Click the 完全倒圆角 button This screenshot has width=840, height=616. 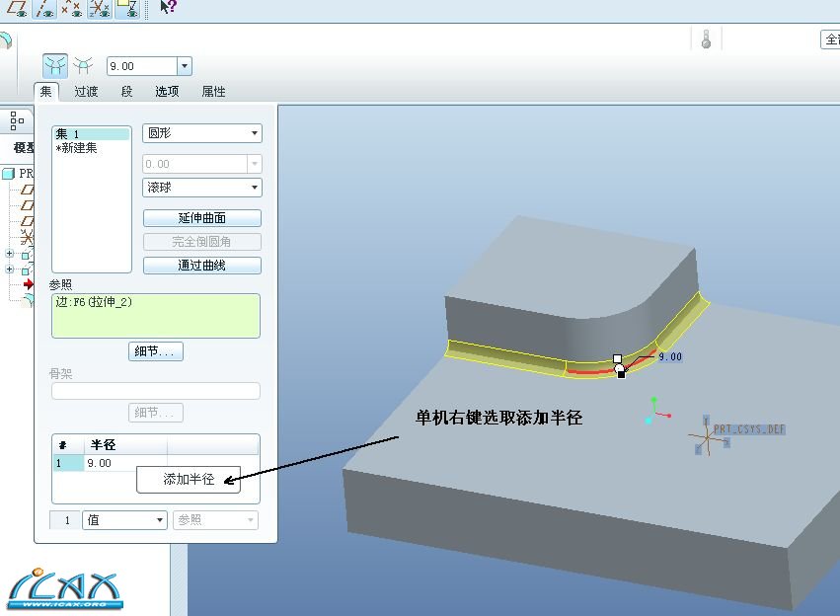[202, 242]
